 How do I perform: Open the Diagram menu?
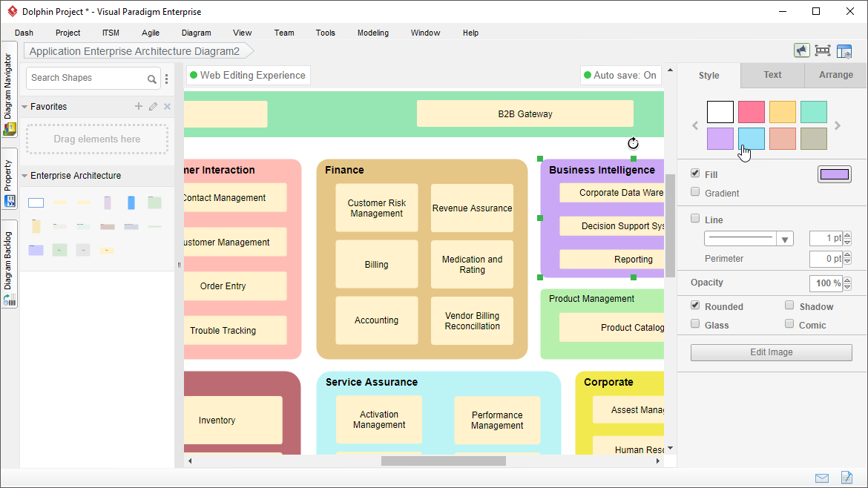point(196,33)
